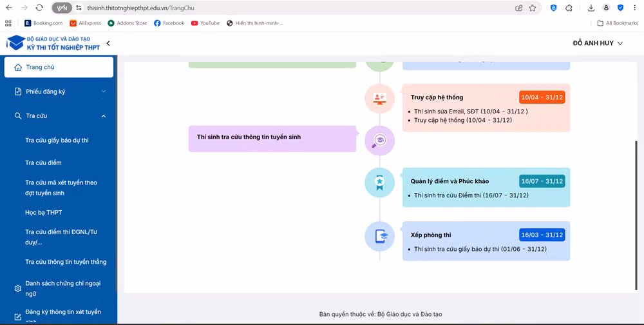
Task: Open the browser profile avatar icon
Action: tap(606, 8)
